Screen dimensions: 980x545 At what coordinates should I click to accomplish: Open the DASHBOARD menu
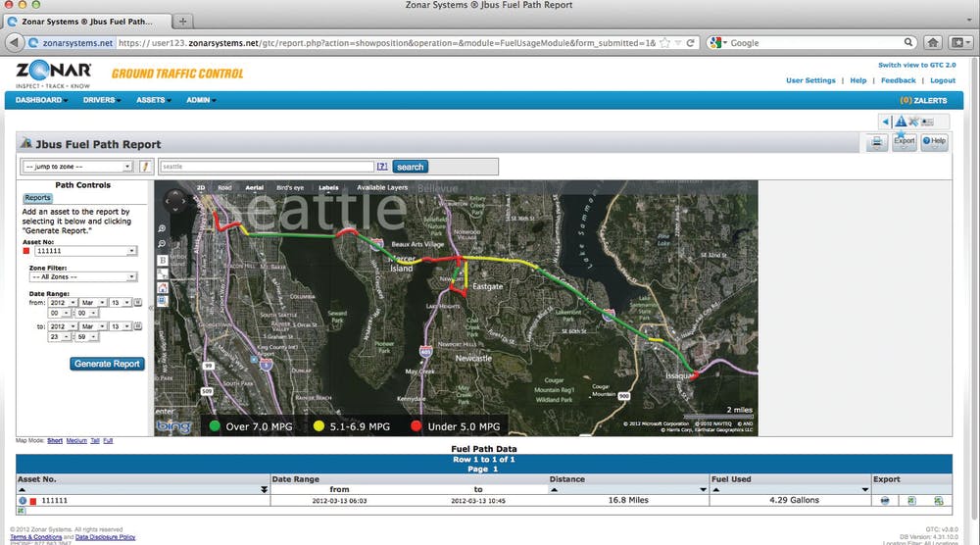(41, 100)
